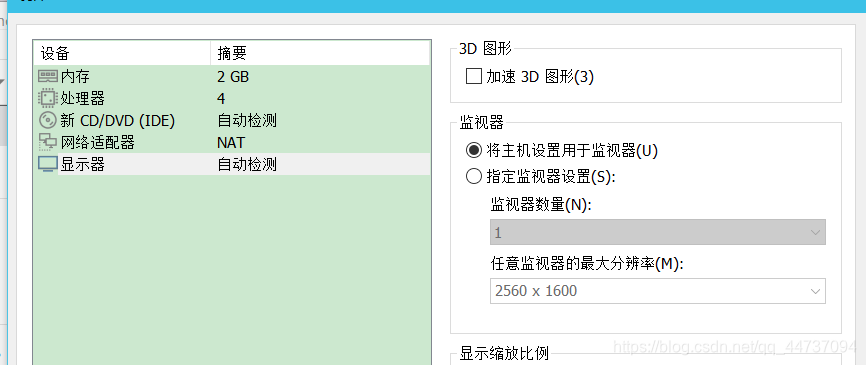866x365 pixels.
Task: Click the disc icon beside 新 CD/DVD (IDE)
Action: [x=47, y=120]
